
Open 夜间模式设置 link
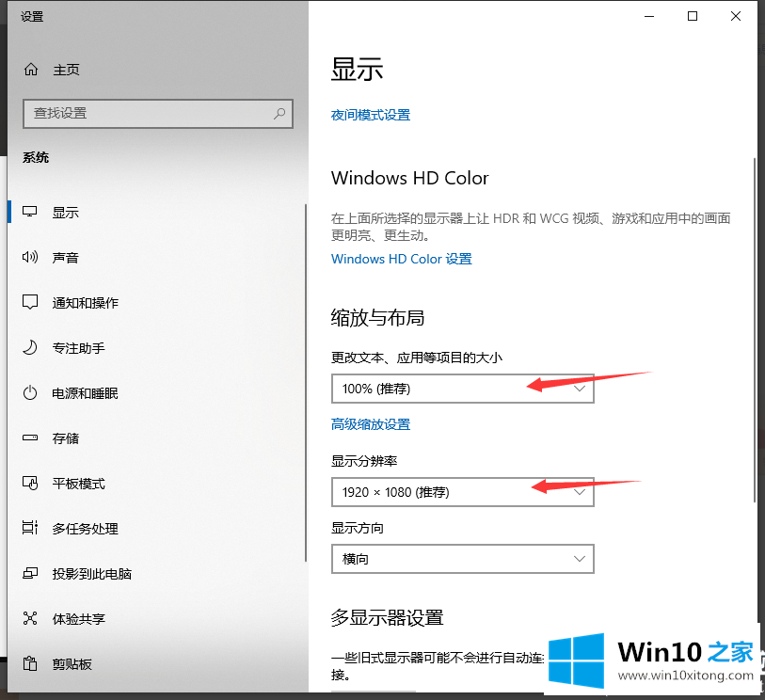[371, 115]
